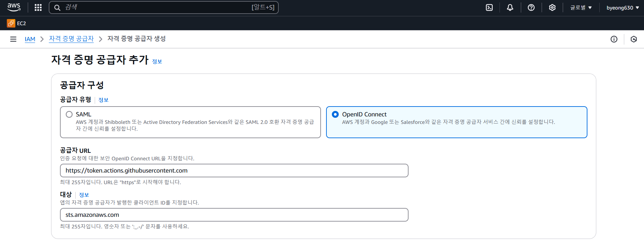This screenshot has height=242, width=644.
Task: Click the 최대 255자 https hint text
Action: (120, 182)
